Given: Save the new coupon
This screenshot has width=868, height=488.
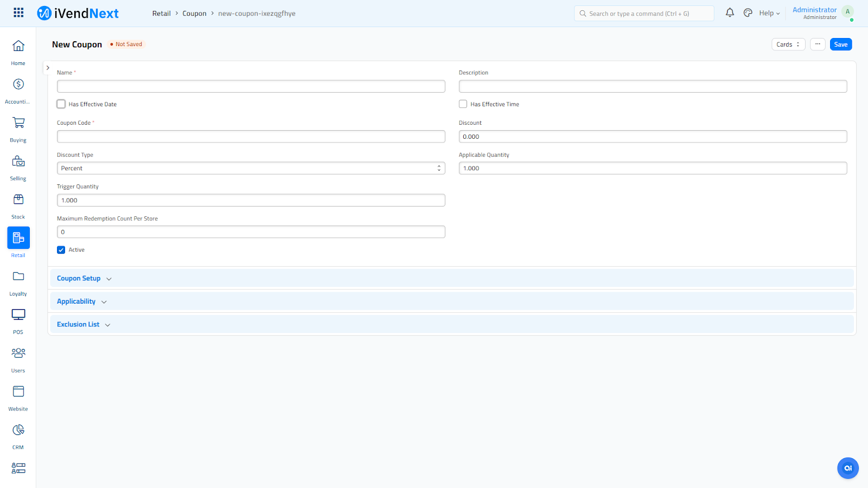Looking at the screenshot, I should pyautogui.click(x=840, y=44).
